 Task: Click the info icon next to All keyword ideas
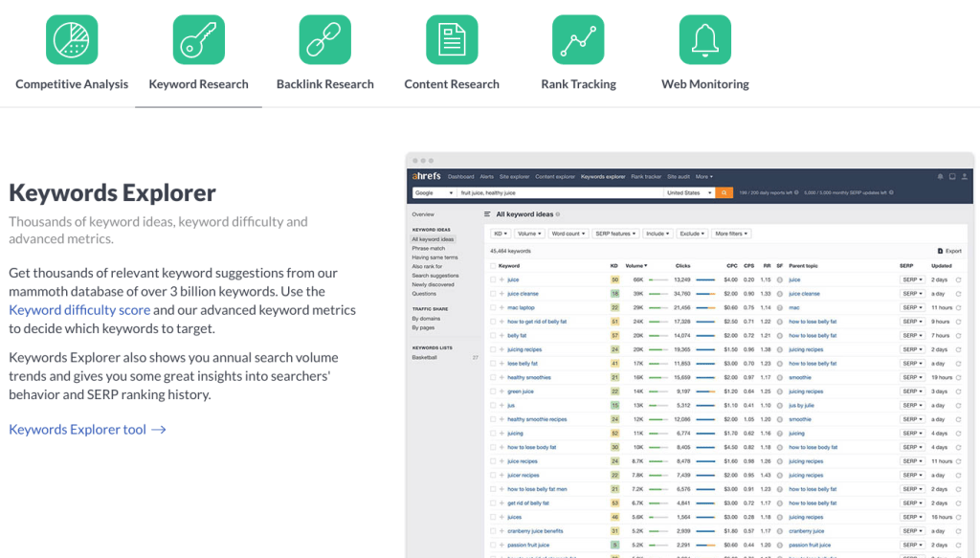558,214
